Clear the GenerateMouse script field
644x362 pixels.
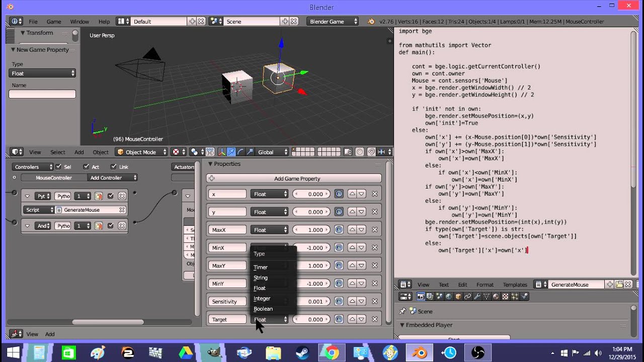pyautogui.click(x=122, y=210)
